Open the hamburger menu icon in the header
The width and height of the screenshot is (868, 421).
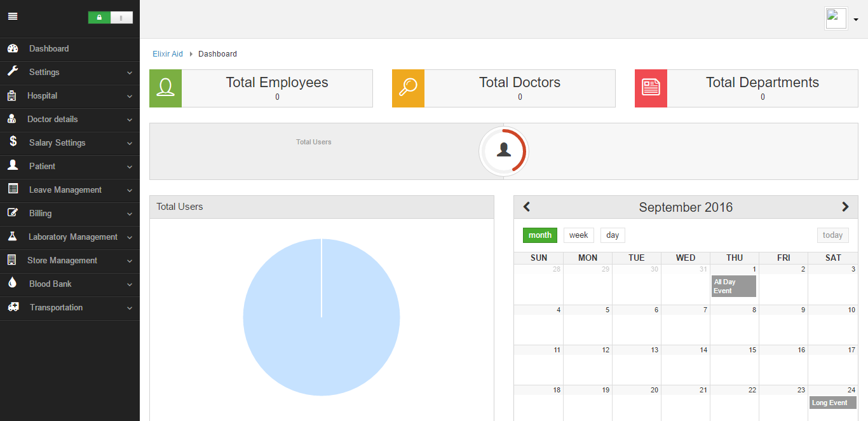13,16
